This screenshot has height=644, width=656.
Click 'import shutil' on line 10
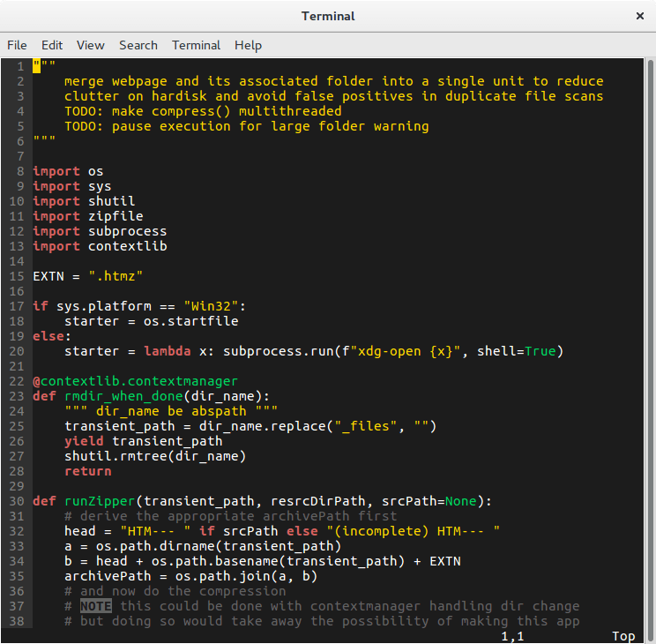(x=84, y=201)
